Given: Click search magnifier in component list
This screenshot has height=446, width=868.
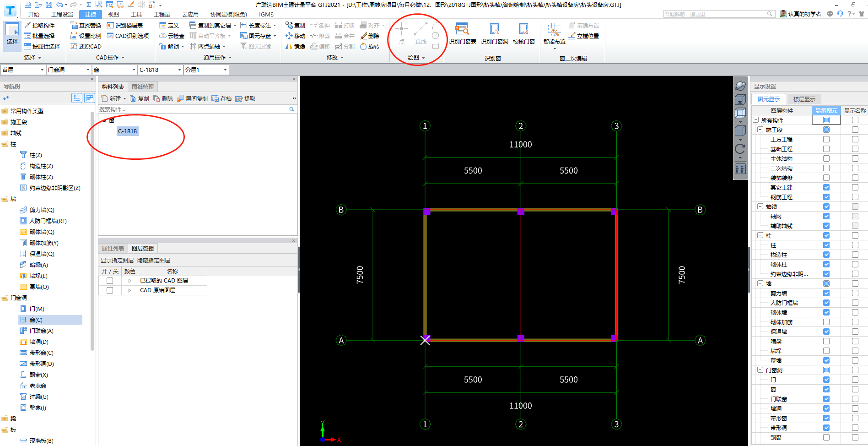Looking at the screenshot, I should click(291, 109).
